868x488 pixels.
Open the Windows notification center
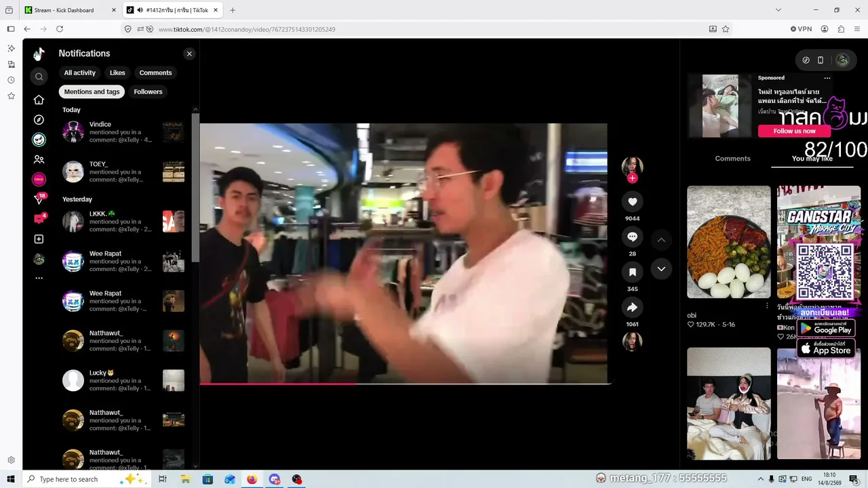854,479
